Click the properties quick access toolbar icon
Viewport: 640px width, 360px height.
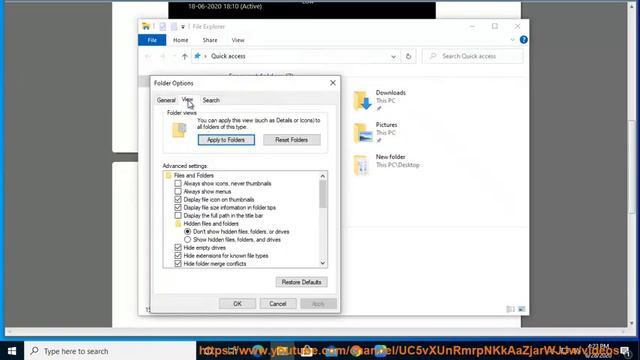point(162,27)
